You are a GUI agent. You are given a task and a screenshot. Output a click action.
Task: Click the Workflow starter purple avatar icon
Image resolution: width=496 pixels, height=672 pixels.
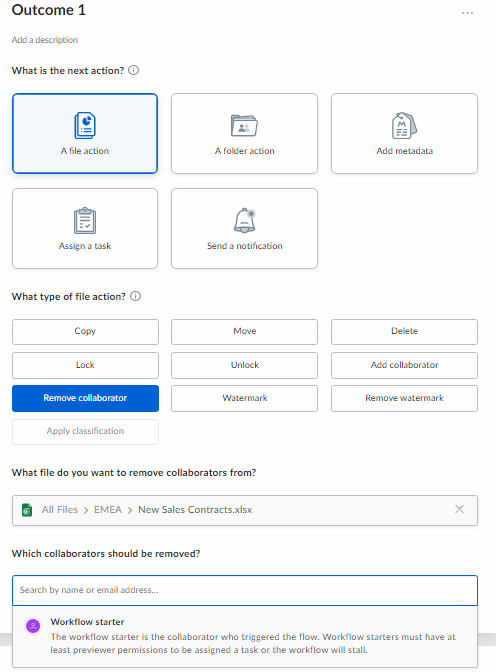tap(33, 626)
